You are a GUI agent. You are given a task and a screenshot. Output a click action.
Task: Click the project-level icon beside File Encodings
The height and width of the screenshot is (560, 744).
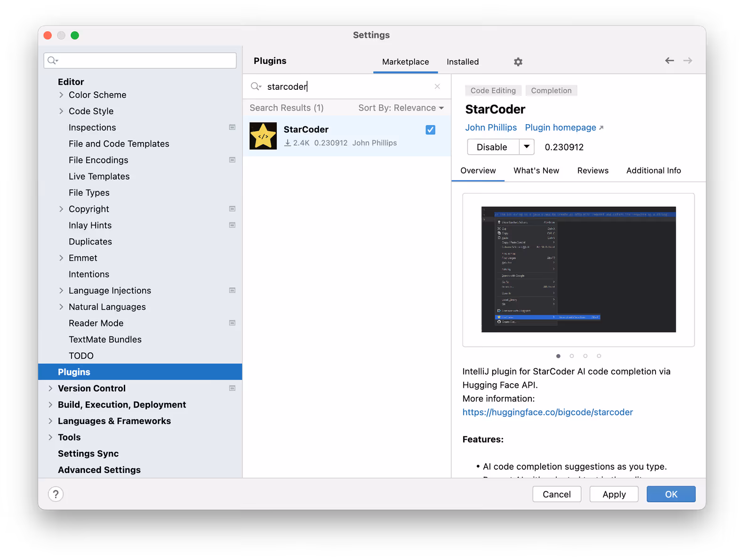click(232, 160)
